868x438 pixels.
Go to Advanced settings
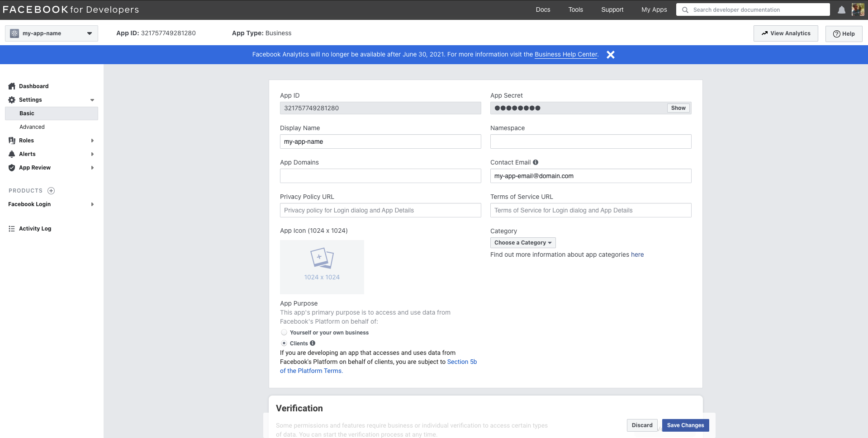click(x=32, y=127)
